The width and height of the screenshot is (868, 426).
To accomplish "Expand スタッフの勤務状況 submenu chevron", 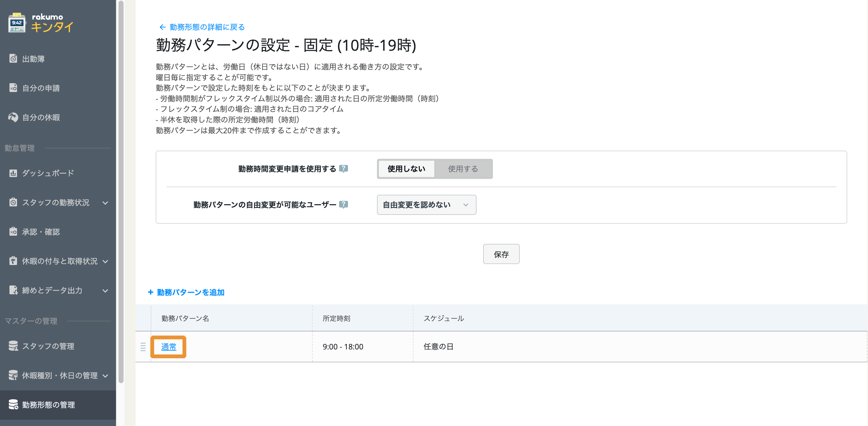I will (106, 203).
